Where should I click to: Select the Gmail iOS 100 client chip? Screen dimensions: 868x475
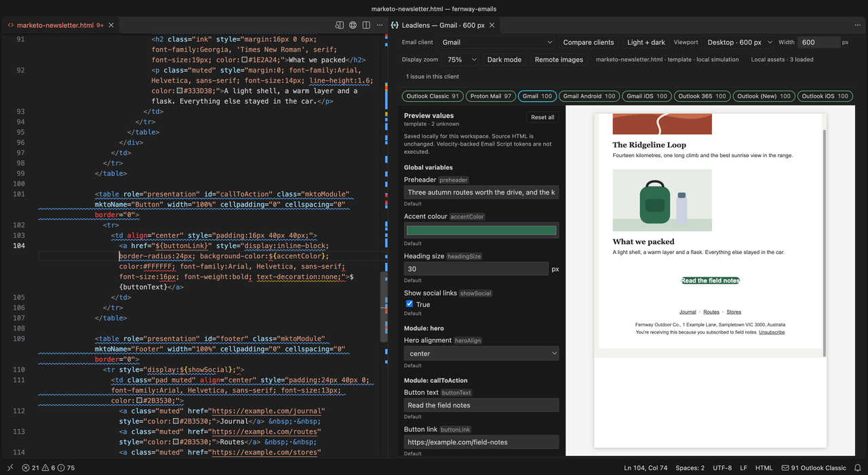[647, 96]
